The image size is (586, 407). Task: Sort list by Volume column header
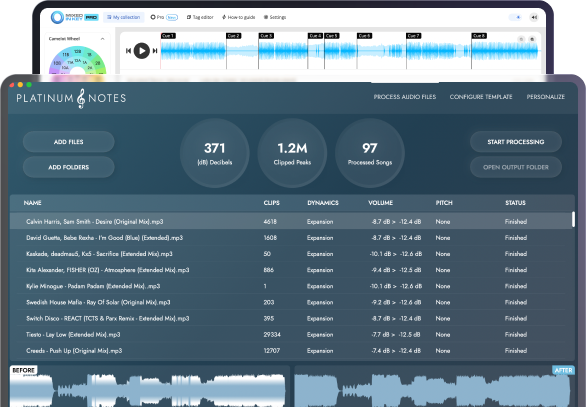click(x=380, y=203)
